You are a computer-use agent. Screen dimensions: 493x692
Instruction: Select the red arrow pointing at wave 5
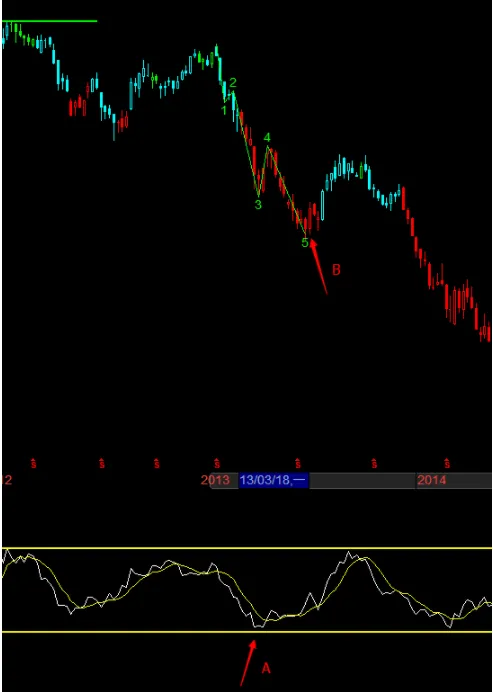pos(319,266)
